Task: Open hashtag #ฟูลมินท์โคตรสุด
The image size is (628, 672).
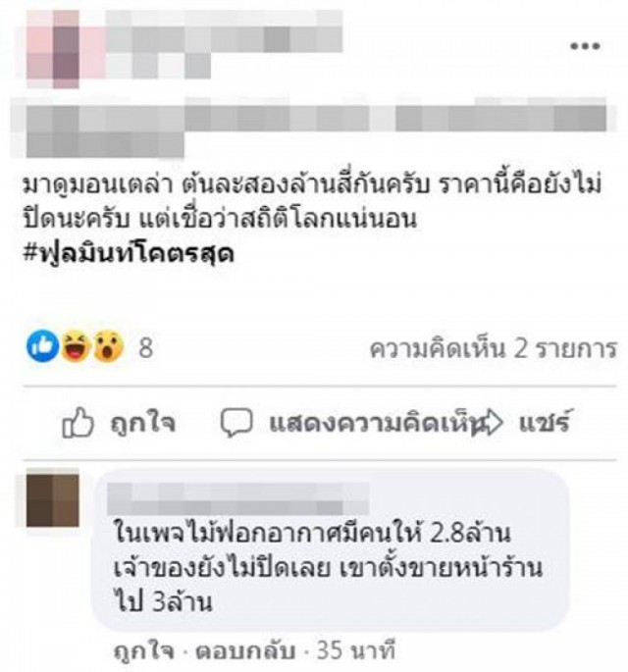Action: (x=129, y=254)
